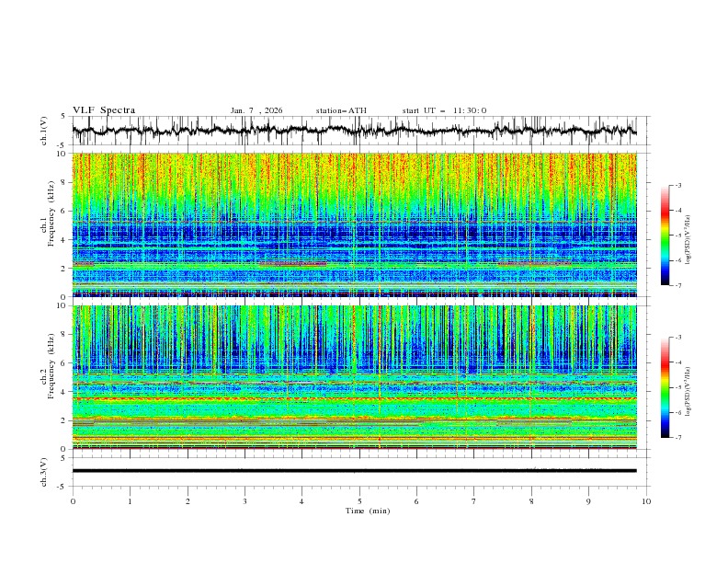Click the "-5" tick on ch.3(V) axis
728x563 pixels.
tap(63, 487)
